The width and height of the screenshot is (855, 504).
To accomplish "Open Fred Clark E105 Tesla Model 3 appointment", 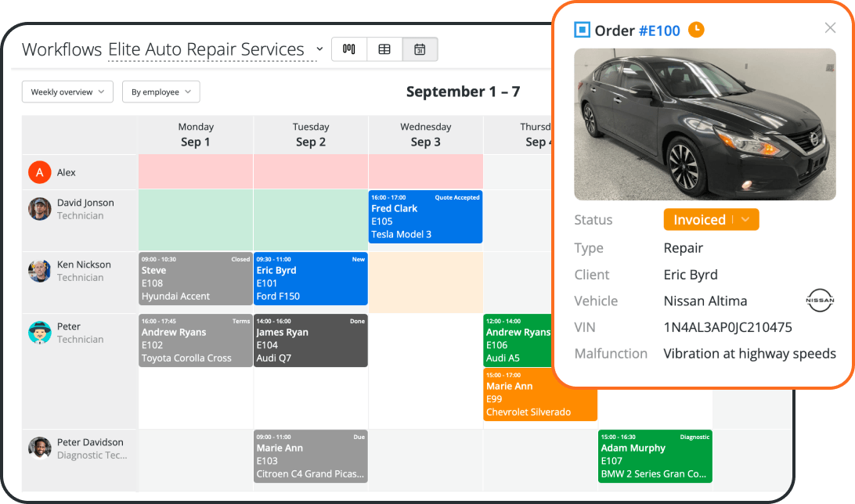I will (425, 216).
